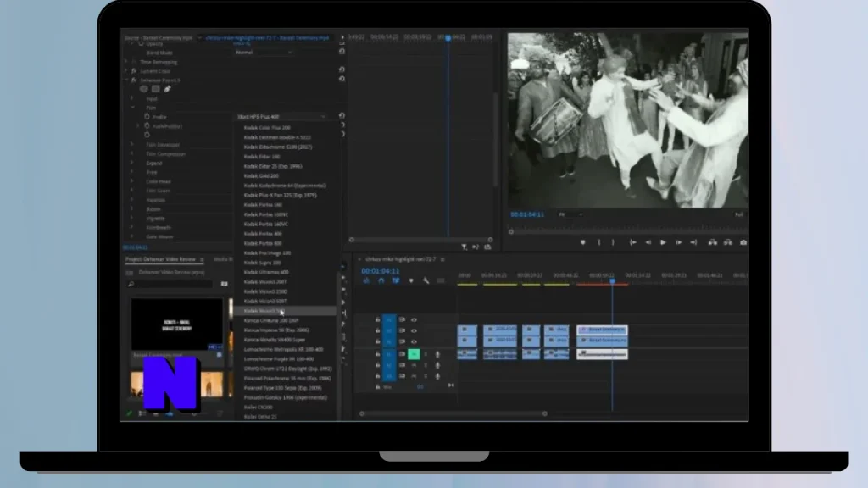Click the Extract icon in Program Monitor
868x488 pixels.
pyautogui.click(x=728, y=242)
